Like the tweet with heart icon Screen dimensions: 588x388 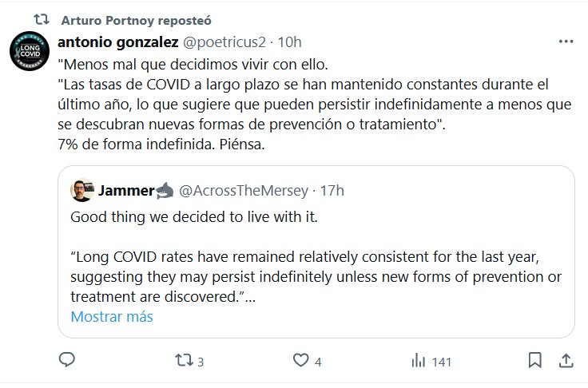(x=300, y=361)
